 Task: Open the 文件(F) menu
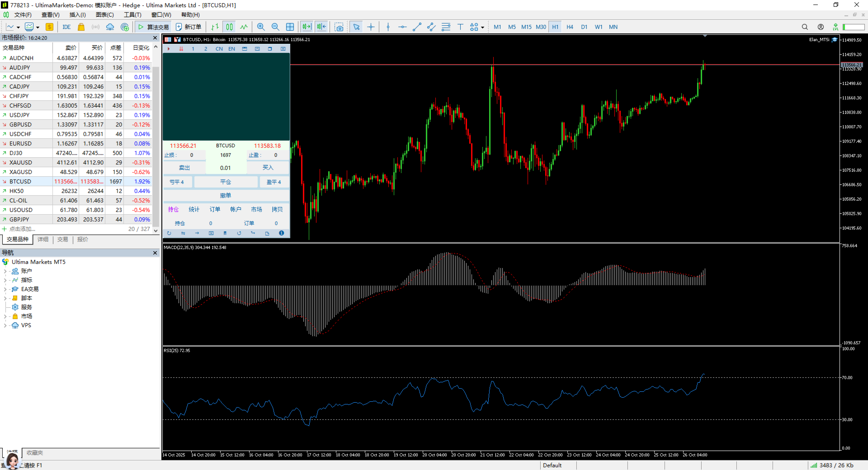23,15
